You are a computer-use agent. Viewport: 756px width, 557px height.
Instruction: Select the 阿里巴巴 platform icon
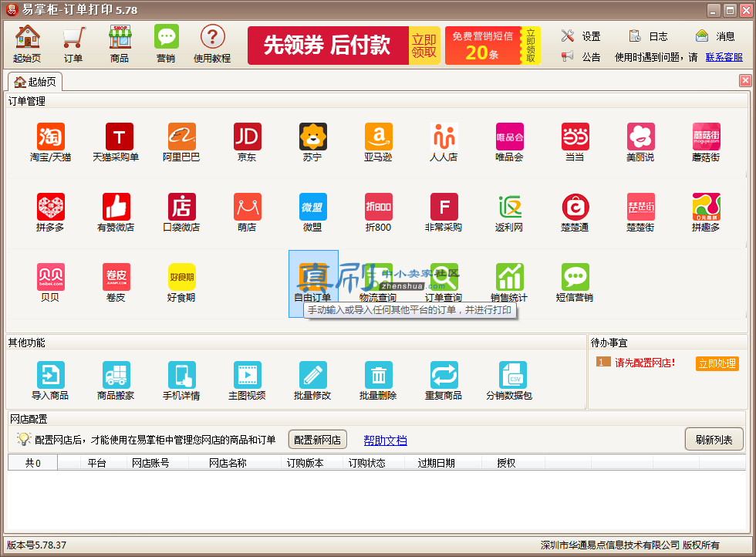[181, 142]
